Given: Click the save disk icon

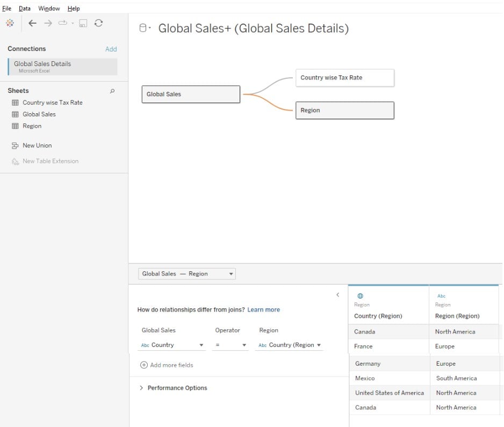Looking at the screenshot, I should [x=83, y=23].
